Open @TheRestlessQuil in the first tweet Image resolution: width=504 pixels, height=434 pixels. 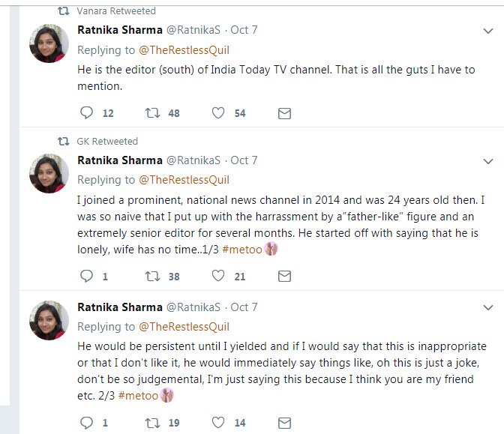(x=184, y=50)
